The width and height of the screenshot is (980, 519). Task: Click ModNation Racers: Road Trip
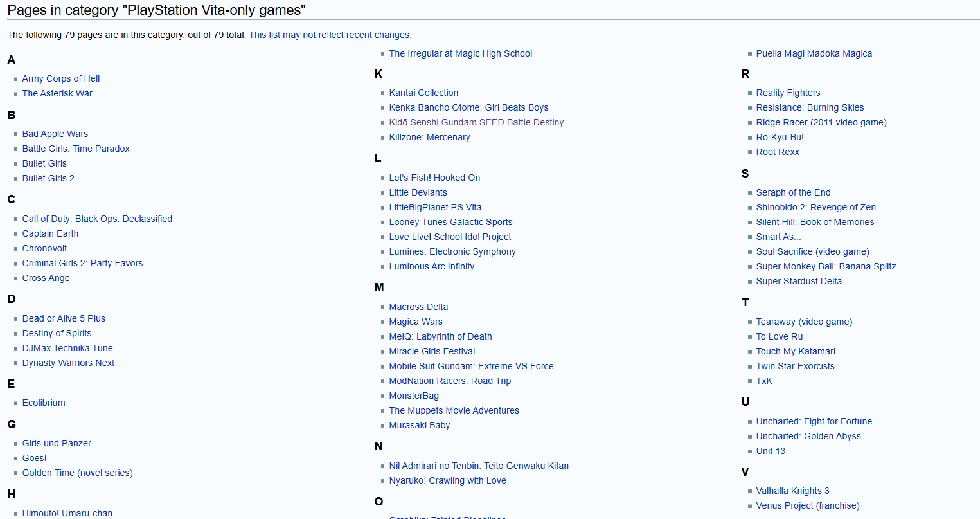(x=450, y=381)
